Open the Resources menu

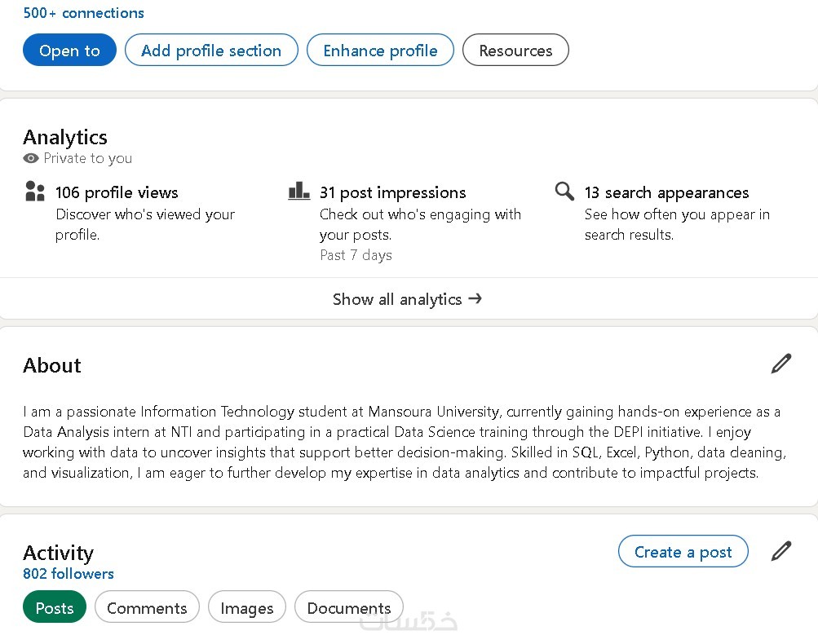[515, 51]
